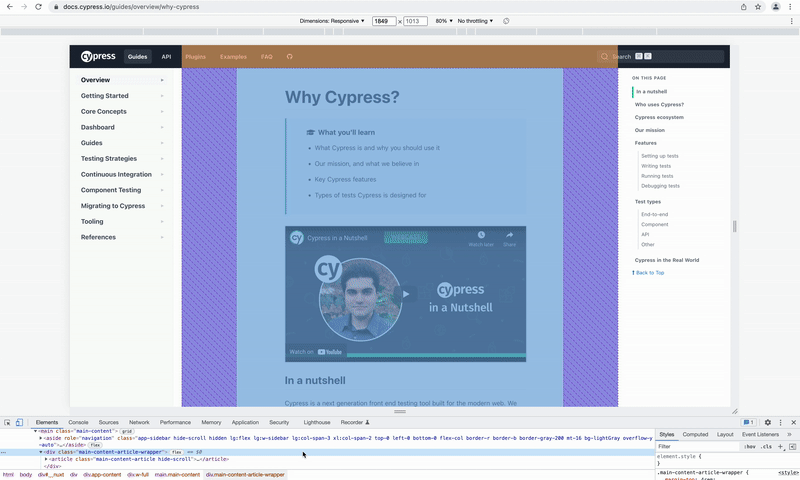Select main.main-content in the breadcrumb
800x480 pixels.
coord(177,475)
